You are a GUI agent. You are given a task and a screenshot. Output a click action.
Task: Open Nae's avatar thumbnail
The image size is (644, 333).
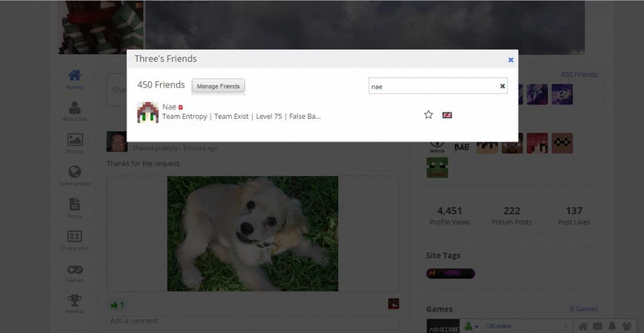click(148, 112)
